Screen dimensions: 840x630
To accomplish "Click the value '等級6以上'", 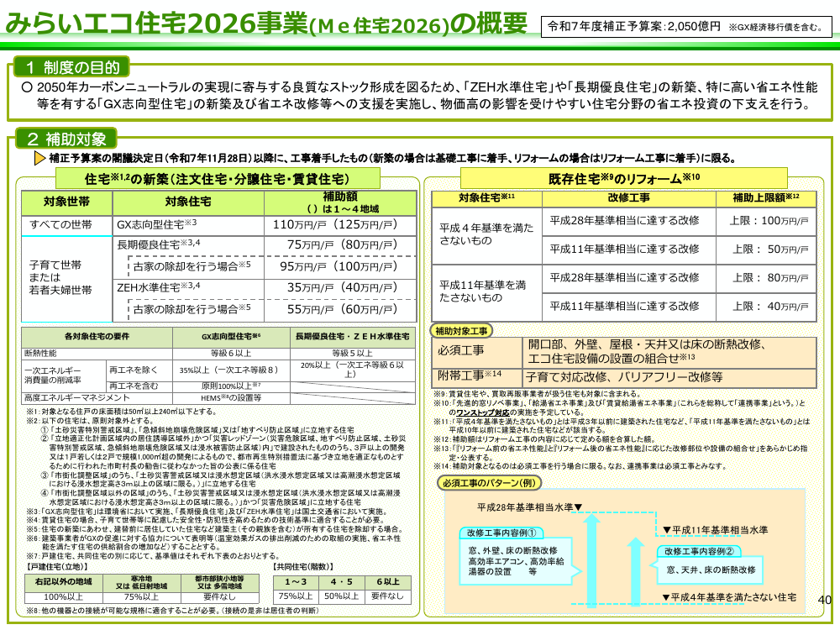I will click(231, 354).
